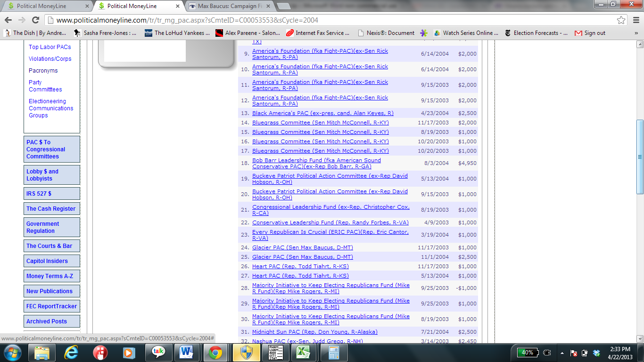Click the taskbar clock showing 2:33 PM
This screenshot has width=644, height=362.
point(619,353)
